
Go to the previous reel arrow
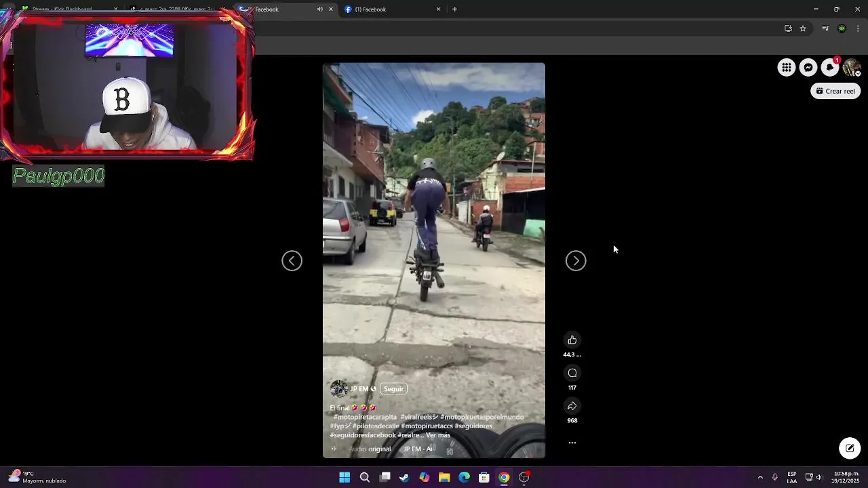pyautogui.click(x=292, y=261)
